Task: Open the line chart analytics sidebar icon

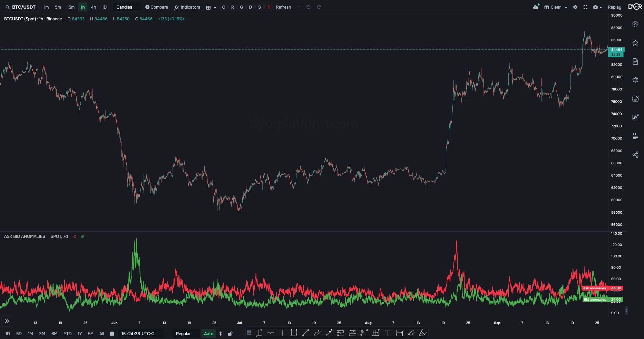Action: [x=635, y=117]
